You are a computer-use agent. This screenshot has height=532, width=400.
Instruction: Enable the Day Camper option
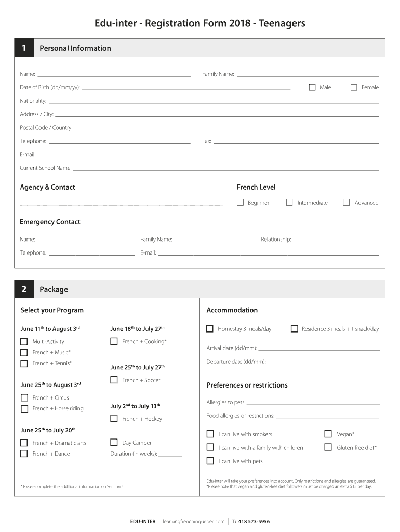coord(114,443)
